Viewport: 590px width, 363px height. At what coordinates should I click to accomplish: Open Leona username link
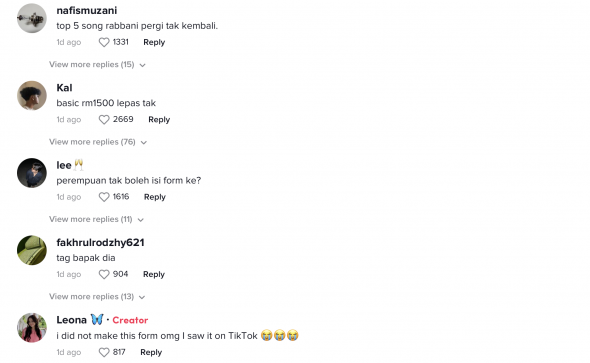click(x=71, y=320)
